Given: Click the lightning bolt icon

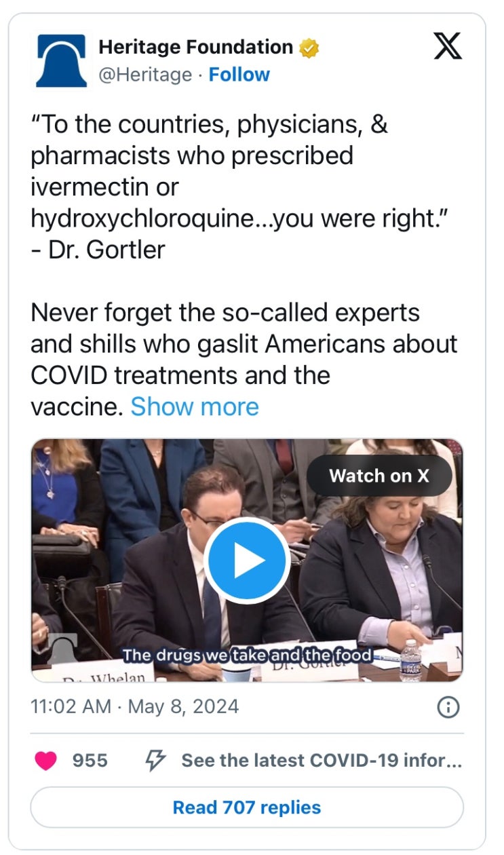Looking at the screenshot, I should 156,761.
